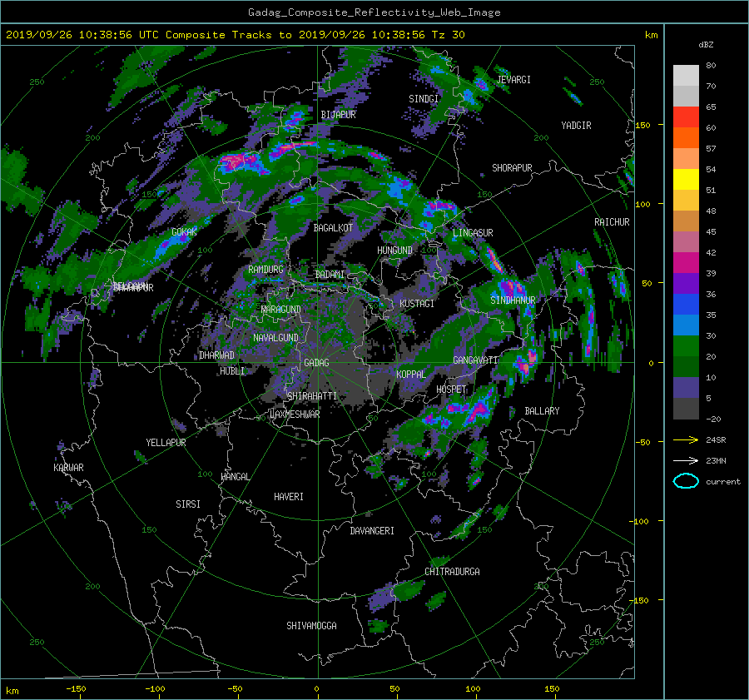Screen dimensions: 749x700
Task: Click the SHIVAMOGGA city label
Action: (311, 626)
